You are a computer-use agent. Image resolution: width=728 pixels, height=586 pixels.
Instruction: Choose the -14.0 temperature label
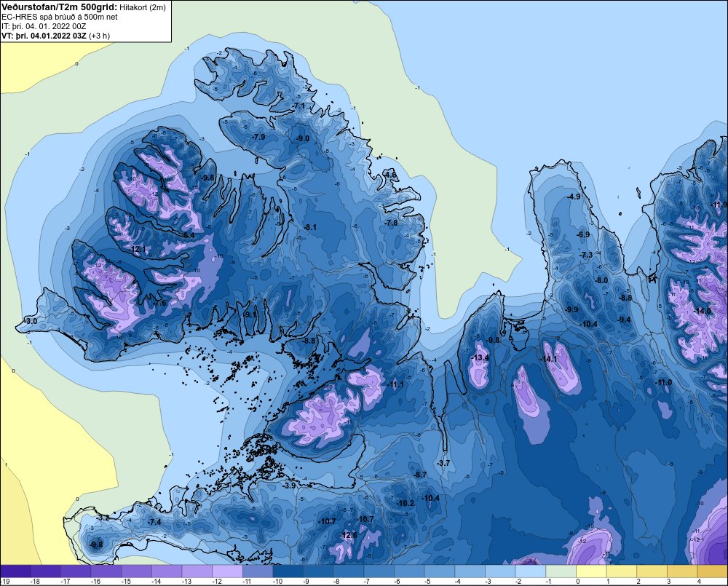[702, 311]
